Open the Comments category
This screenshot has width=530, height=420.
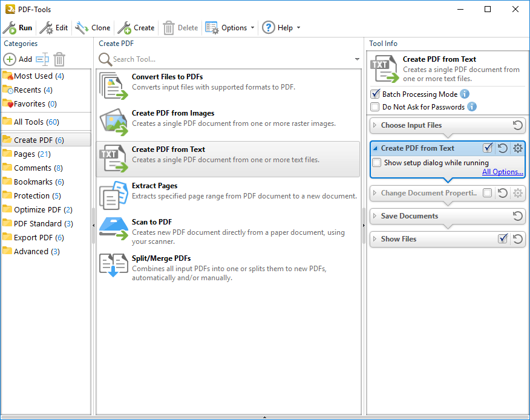coord(46,168)
